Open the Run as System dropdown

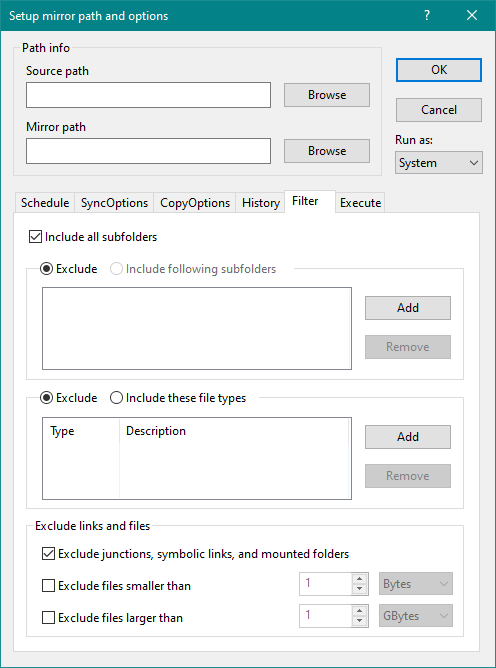pos(438,163)
